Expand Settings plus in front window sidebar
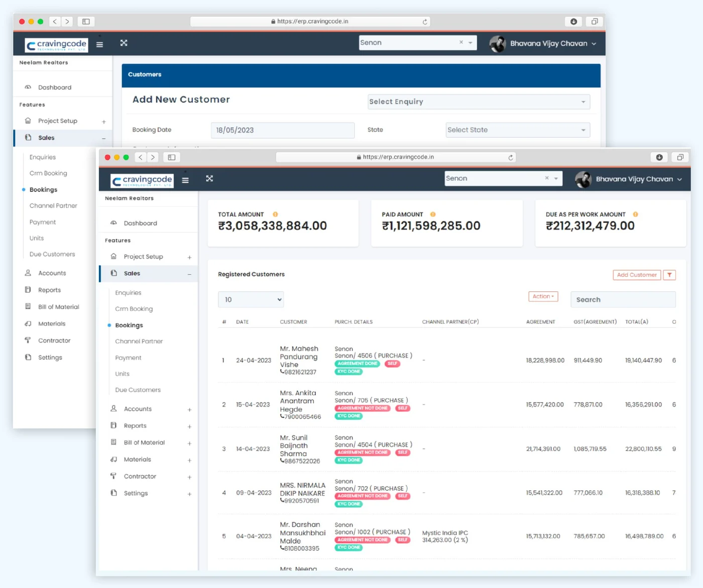Image resolution: width=703 pixels, height=588 pixels. click(x=189, y=494)
